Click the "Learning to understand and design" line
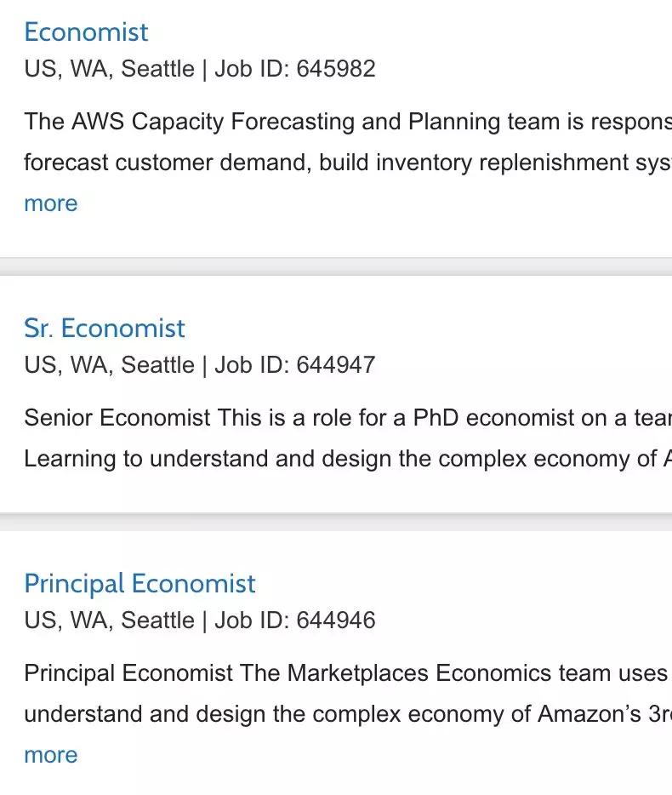Viewport: 672px width, 795px height. click(348, 459)
